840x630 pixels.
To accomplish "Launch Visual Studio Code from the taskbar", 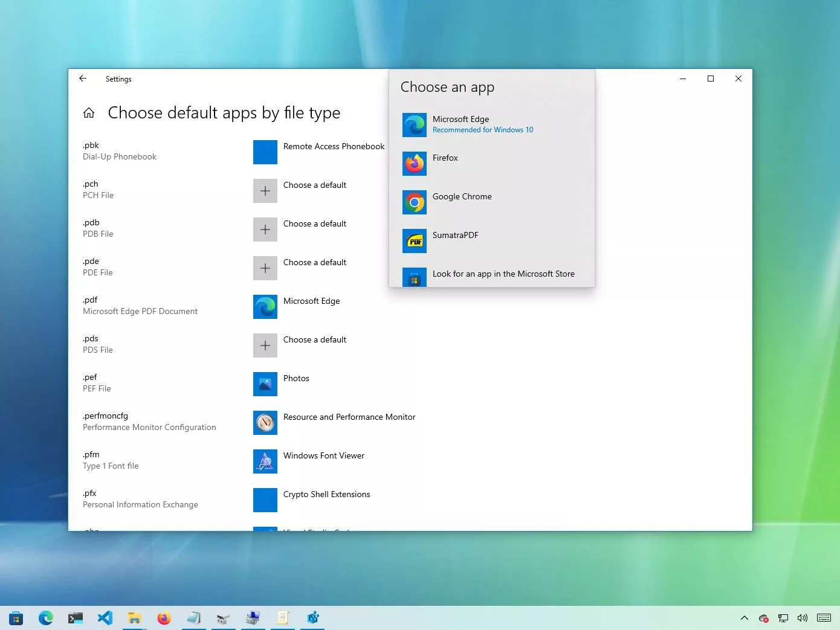I will click(x=105, y=618).
